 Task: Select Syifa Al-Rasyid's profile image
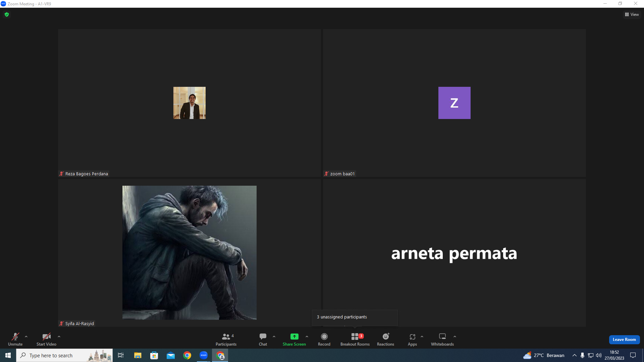190,253
